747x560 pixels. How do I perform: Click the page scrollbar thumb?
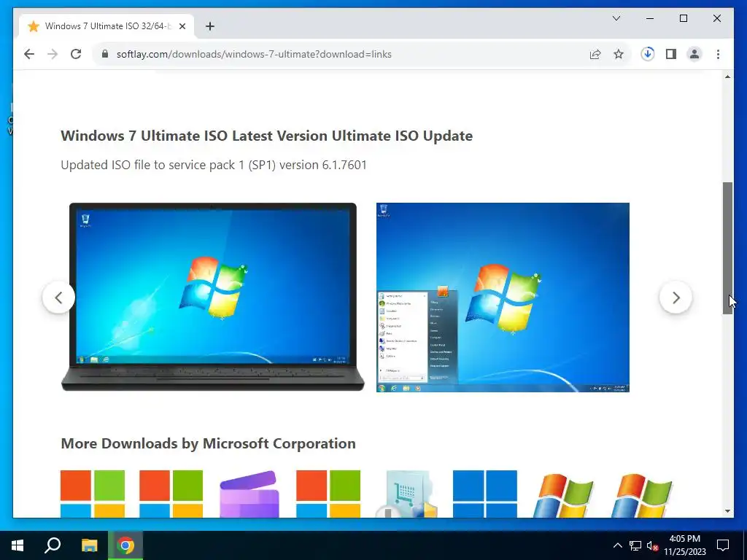tap(727, 248)
